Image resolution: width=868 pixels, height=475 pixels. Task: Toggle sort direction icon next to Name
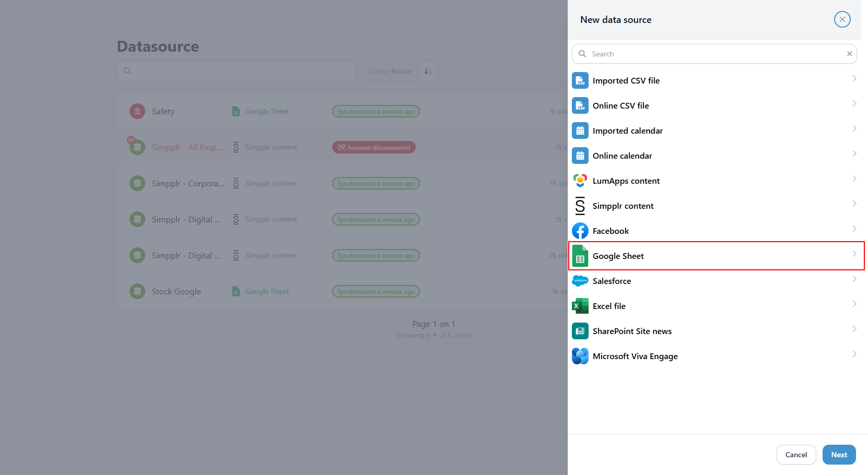(428, 71)
